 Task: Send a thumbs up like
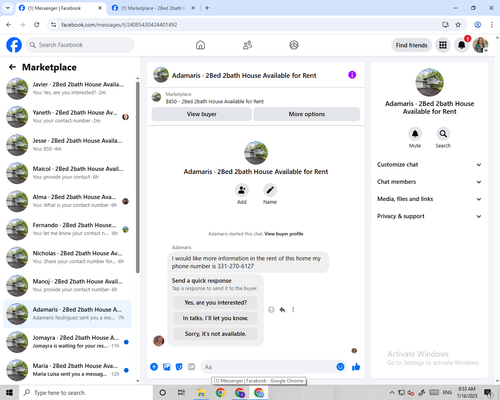click(x=356, y=367)
